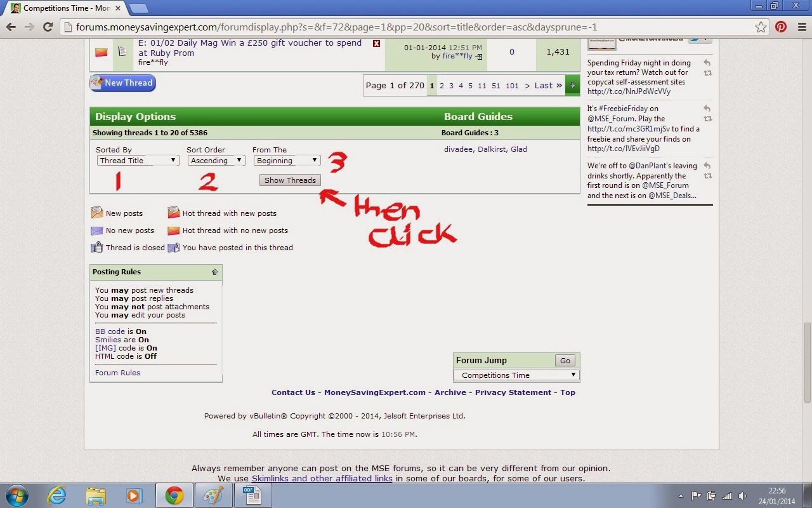
Task: Switch to Paint in the taskbar
Action: pyautogui.click(x=213, y=495)
